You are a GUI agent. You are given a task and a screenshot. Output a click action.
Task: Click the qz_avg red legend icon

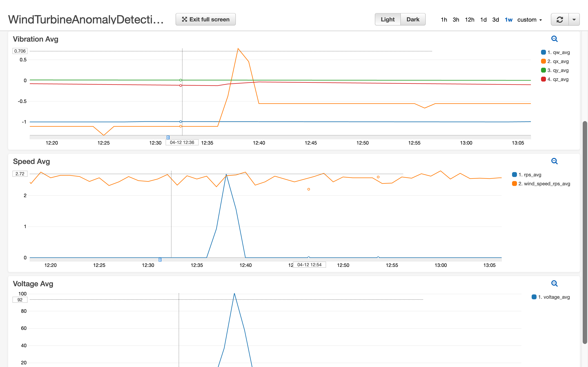543,79
